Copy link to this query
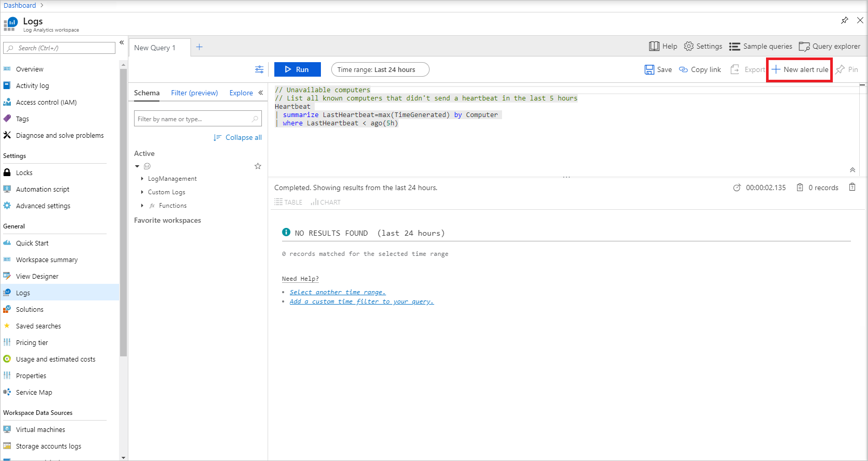The width and height of the screenshot is (868, 461). [700, 69]
